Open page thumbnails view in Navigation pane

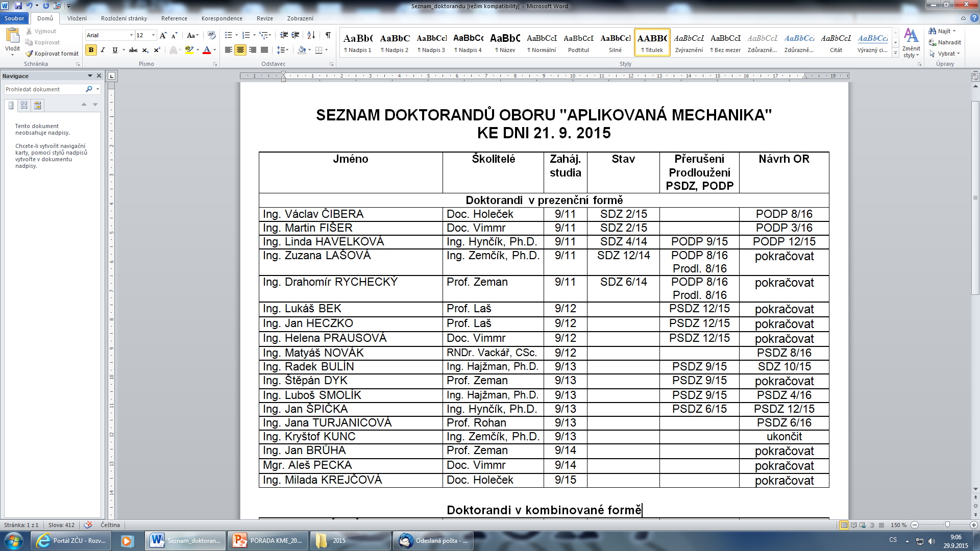point(24,105)
